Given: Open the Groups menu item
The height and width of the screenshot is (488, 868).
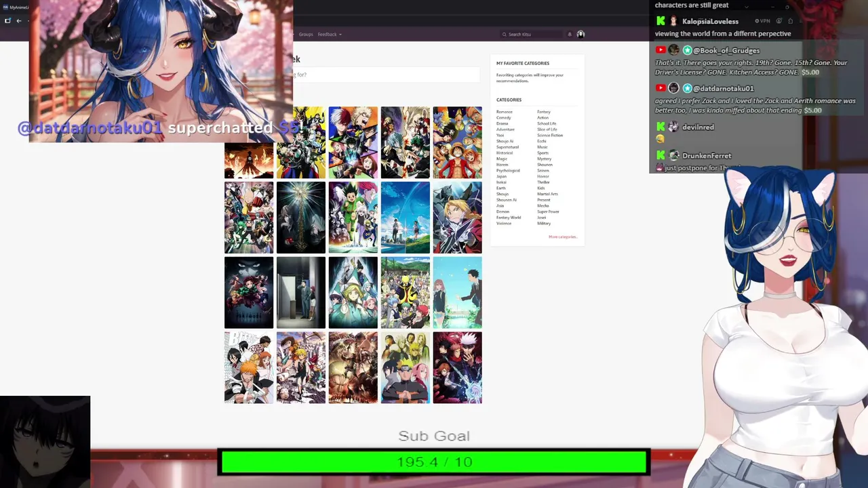Looking at the screenshot, I should tap(306, 34).
